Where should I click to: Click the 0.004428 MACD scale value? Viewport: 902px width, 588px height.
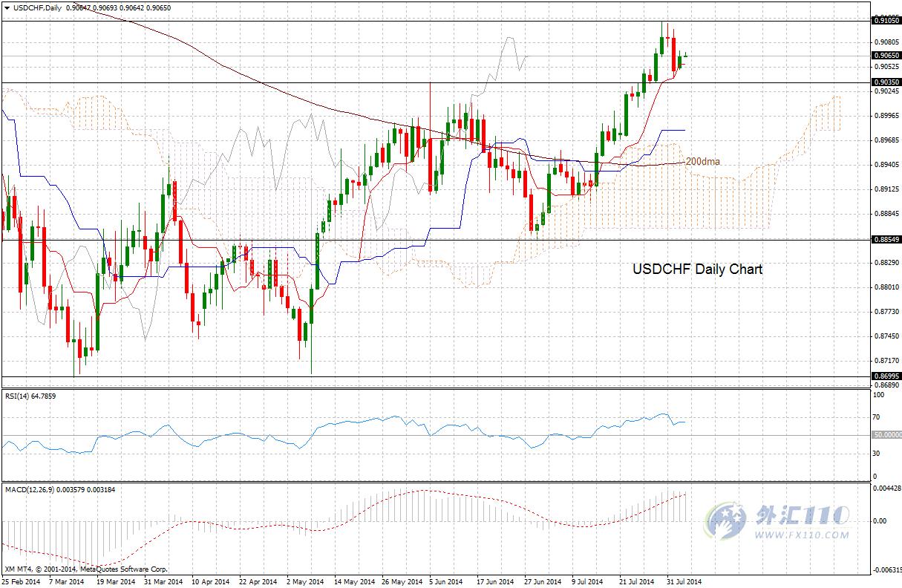pyautogui.click(x=886, y=489)
